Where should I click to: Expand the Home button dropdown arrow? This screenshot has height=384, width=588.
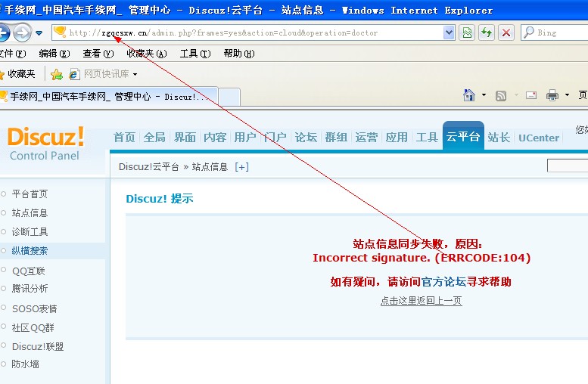[484, 95]
